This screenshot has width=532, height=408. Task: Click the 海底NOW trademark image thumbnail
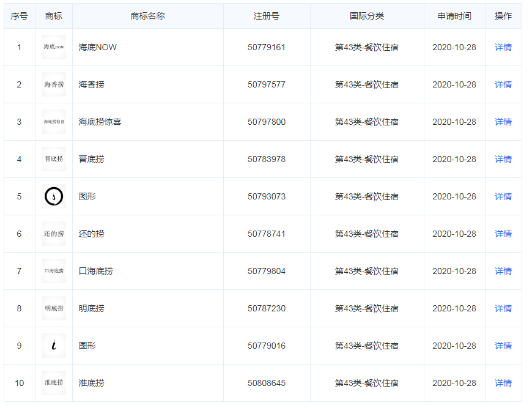point(54,46)
